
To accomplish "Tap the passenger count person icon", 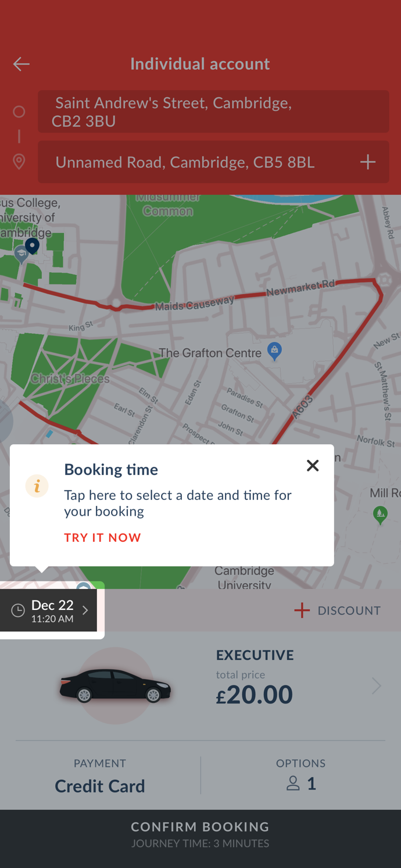I will click(293, 784).
